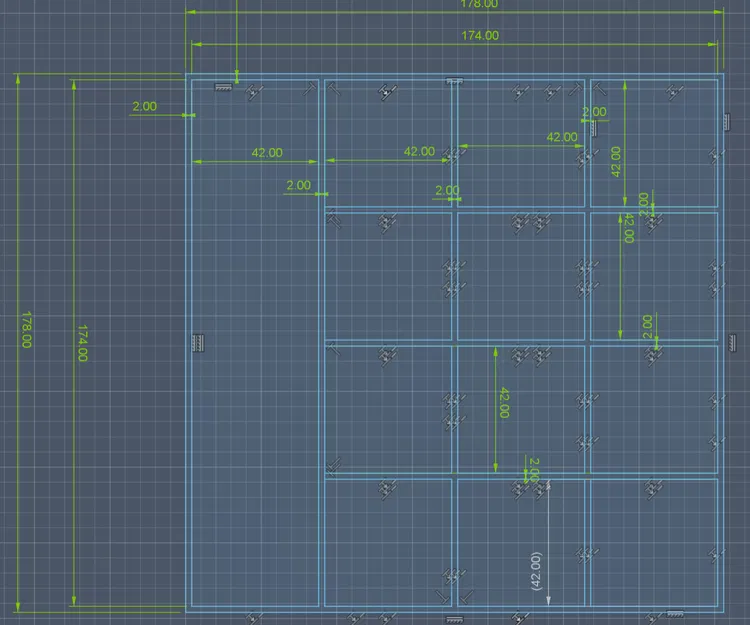750x625 pixels.
Task: Click equal constraint glyph atop the top-right cell
Action: click(x=675, y=92)
